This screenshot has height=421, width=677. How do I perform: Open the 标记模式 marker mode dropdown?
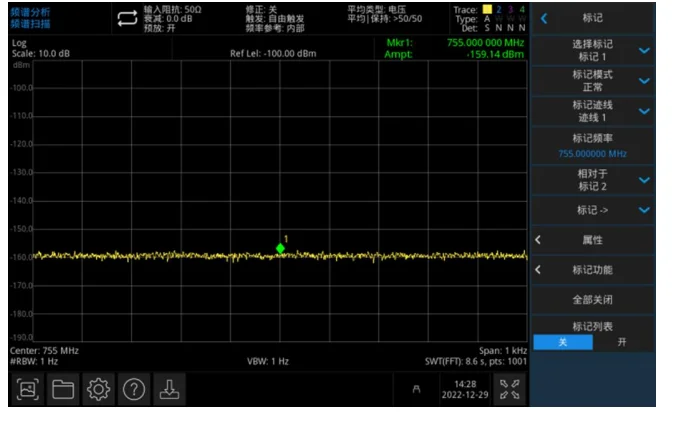click(x=643, y=81)
